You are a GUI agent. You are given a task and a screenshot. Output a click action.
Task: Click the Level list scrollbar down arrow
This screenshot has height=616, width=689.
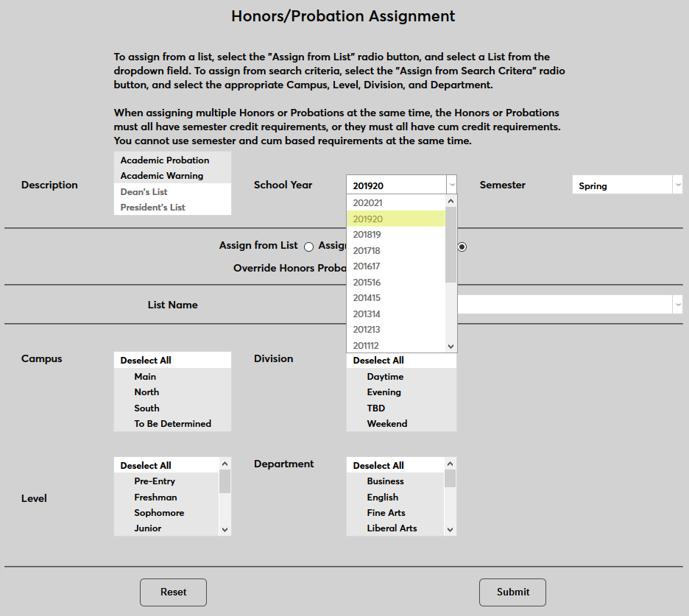pyautogui.click(x=225, y=528)
